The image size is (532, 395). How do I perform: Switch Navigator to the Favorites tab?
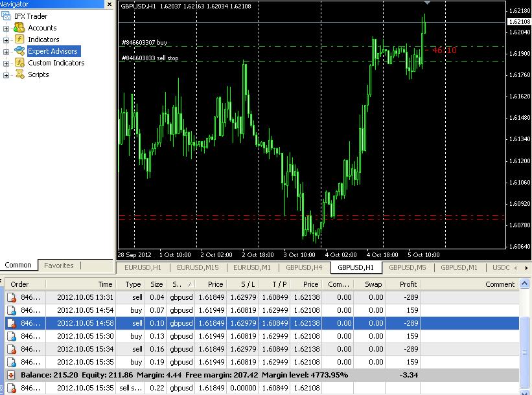[59, 265]
